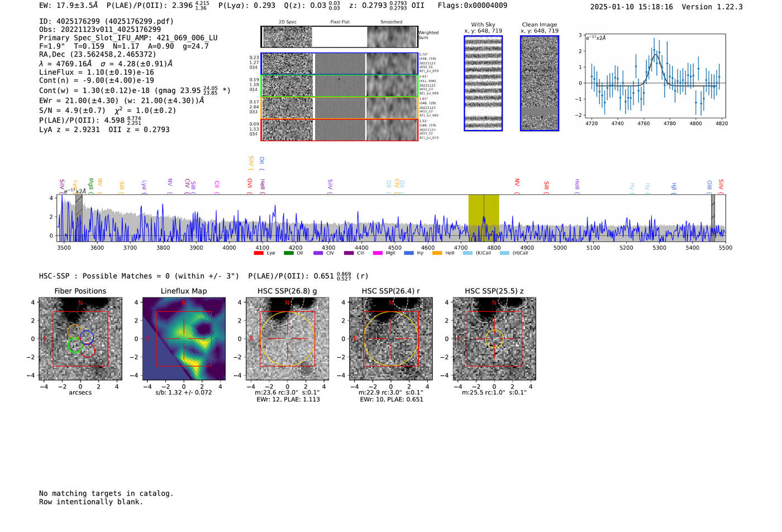782x532 pixels.
Task: Click the Row intentionally blank text
Action: click(x=91, y=502)
